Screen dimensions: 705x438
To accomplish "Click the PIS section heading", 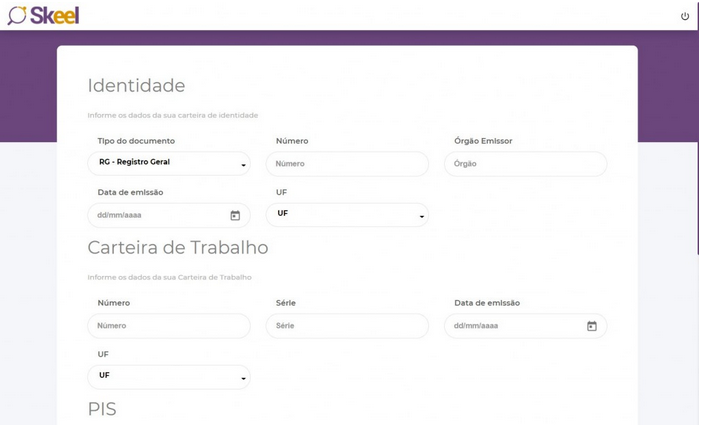I will [x=102, y=409].
